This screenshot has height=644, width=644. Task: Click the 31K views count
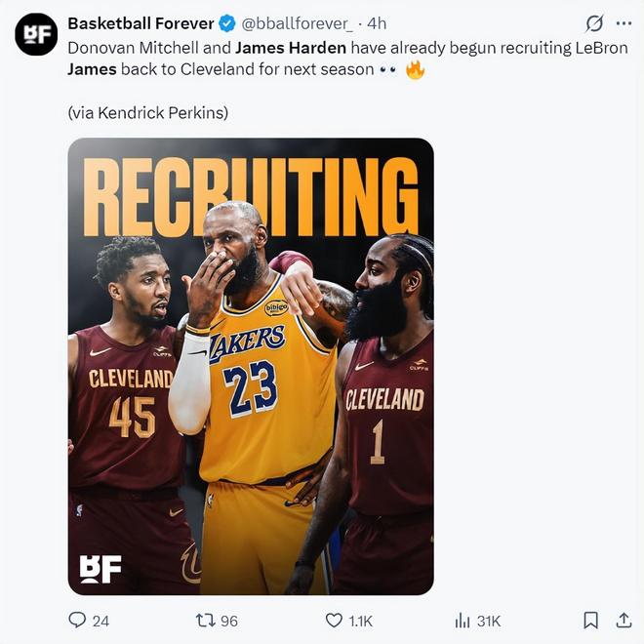click(489, 621)
